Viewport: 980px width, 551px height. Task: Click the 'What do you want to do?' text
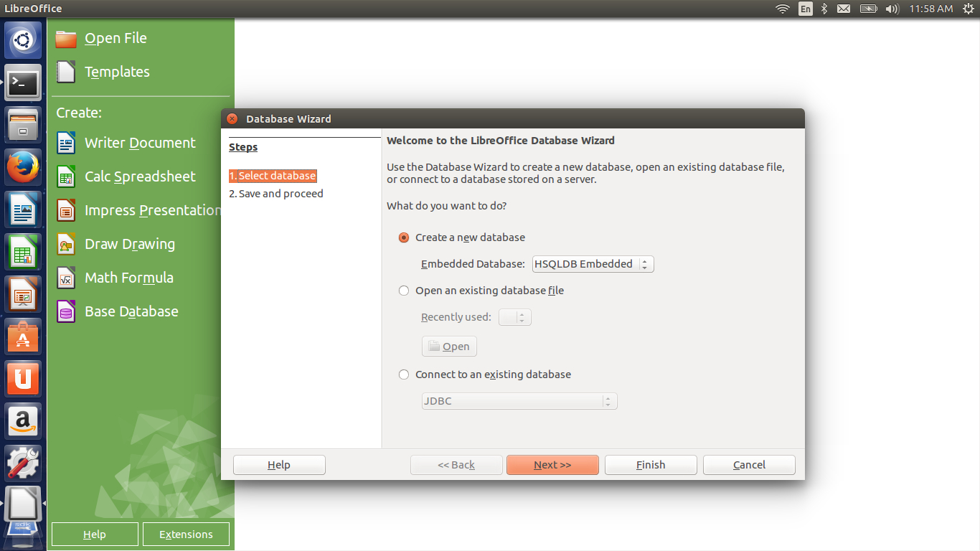(x=447, y=206)
